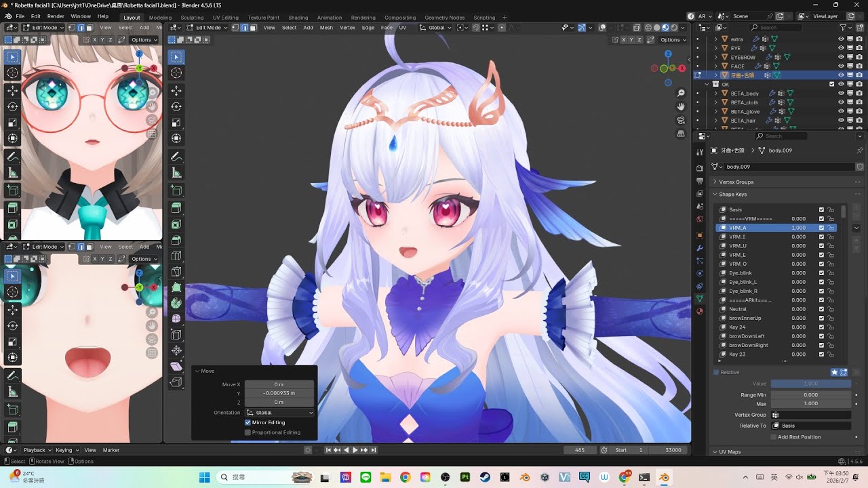Activate the Knife tool
The image size is (868, 488).
coord(176,272)
